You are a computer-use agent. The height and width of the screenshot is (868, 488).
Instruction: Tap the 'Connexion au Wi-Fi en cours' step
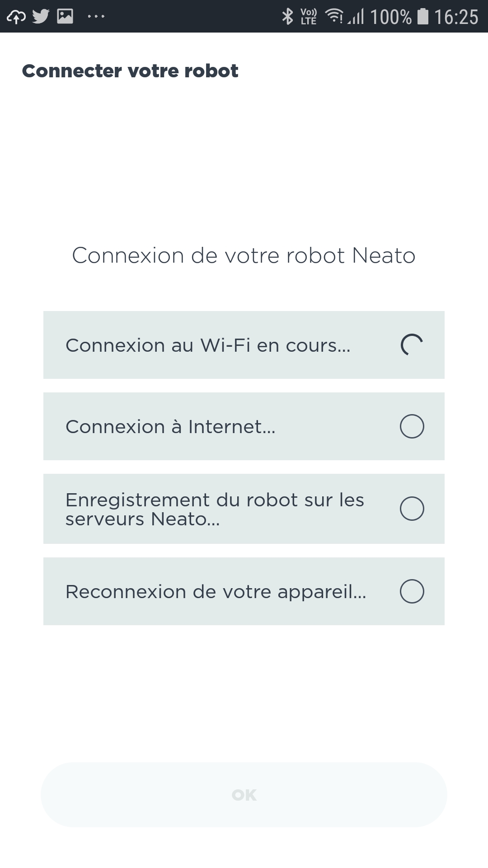tap(208, 345)
